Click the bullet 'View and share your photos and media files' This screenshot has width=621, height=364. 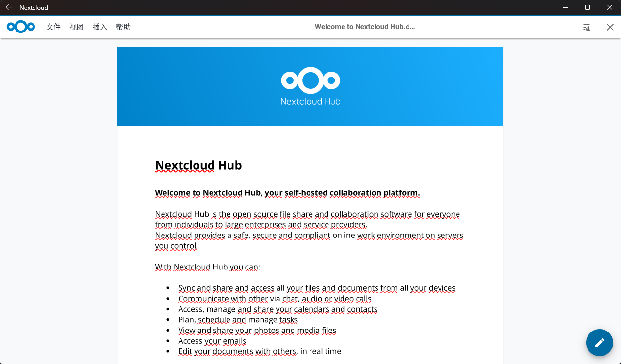(x=257, y=331)
